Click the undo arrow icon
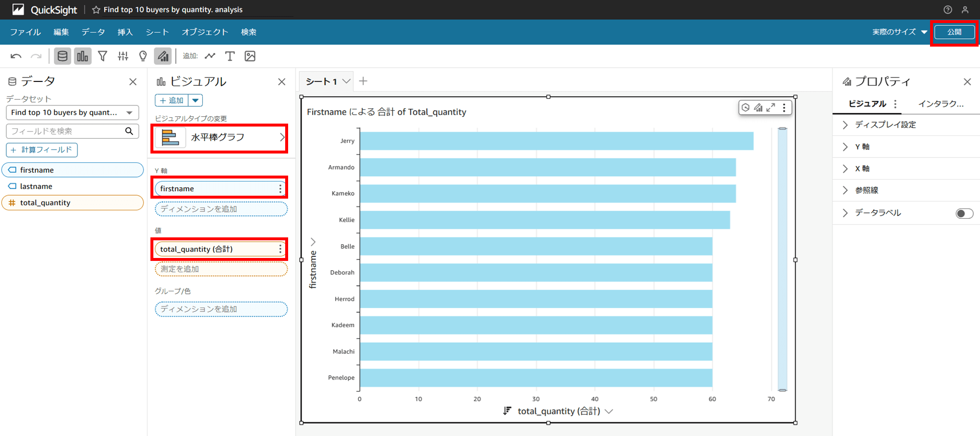The width and height of the screenshot is (980, 436). (16, 56)
